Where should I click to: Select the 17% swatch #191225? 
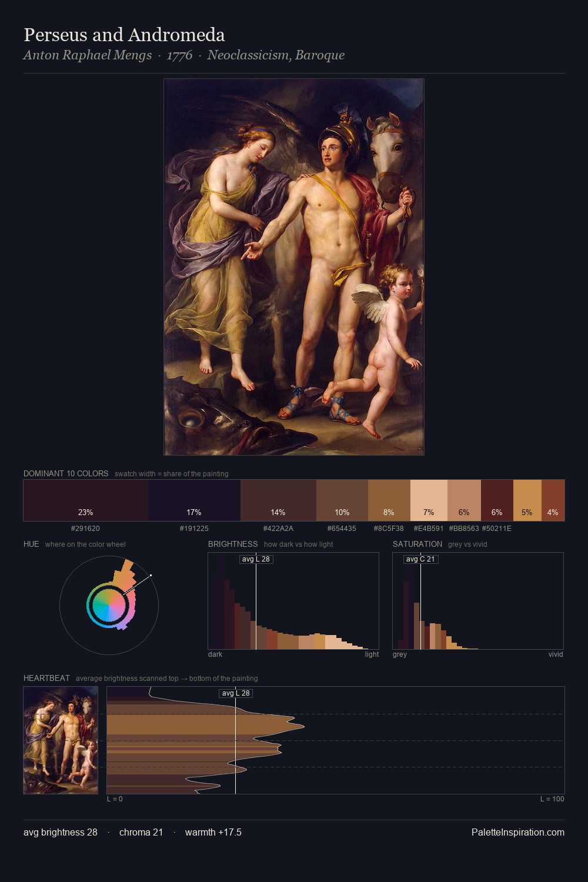pos(194,500)
